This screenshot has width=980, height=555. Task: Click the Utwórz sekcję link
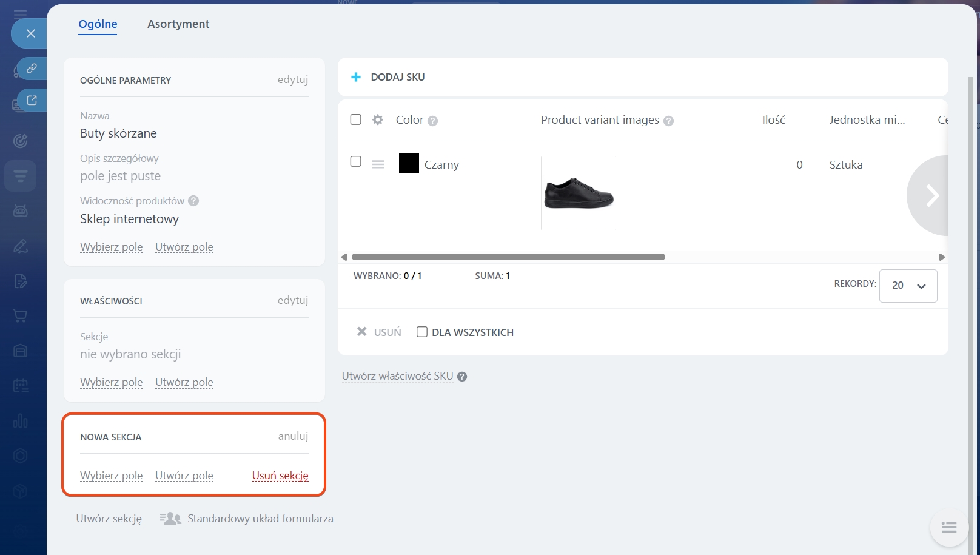click(109, 519)
